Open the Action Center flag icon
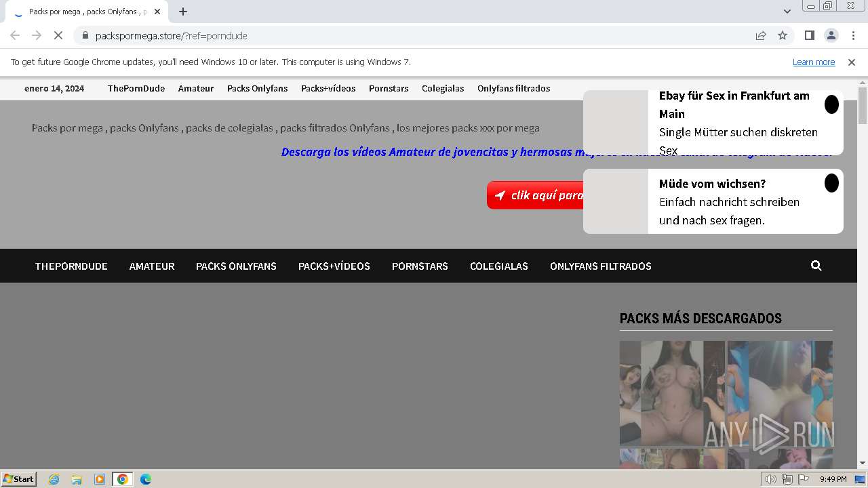868x488 pixels. (804, 479)
